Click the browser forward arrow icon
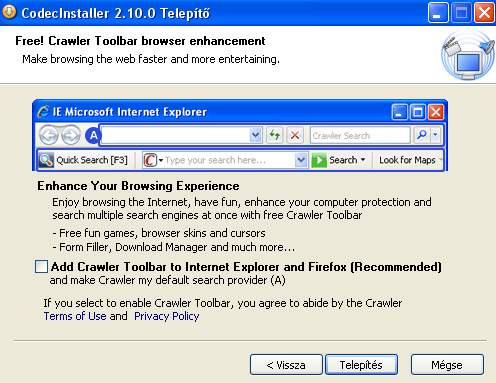This screenshot has height=383, width=496. click(x=71, y=135)
